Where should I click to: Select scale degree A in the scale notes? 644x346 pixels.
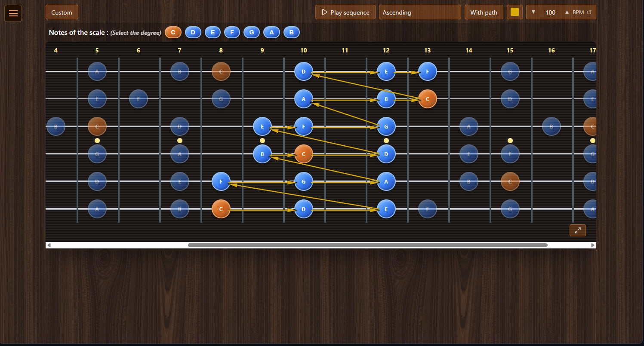[x=271, y=32]
